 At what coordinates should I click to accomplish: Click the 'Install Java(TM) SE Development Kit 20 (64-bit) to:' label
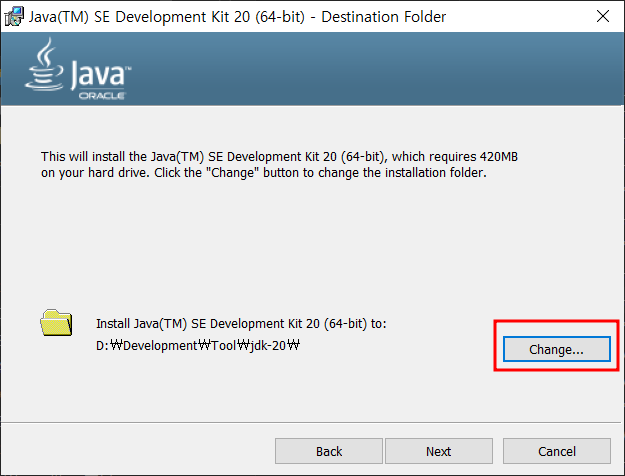click(241, 324)
